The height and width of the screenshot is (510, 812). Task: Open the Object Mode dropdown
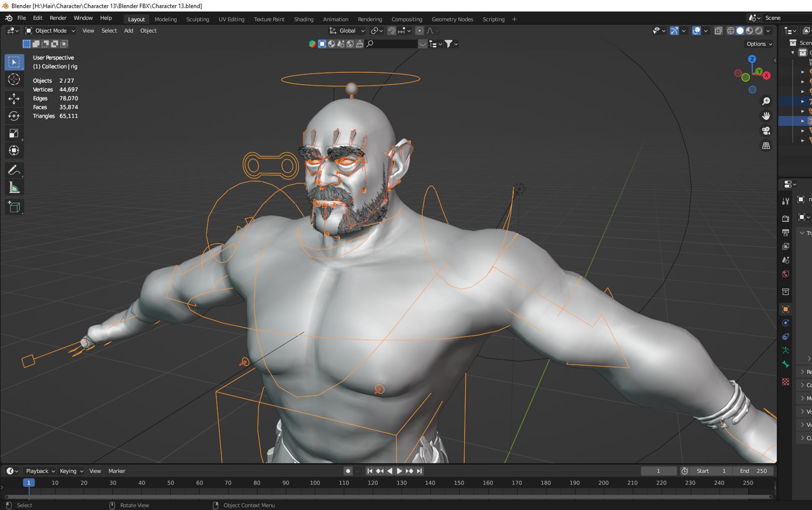click(50, 31)
